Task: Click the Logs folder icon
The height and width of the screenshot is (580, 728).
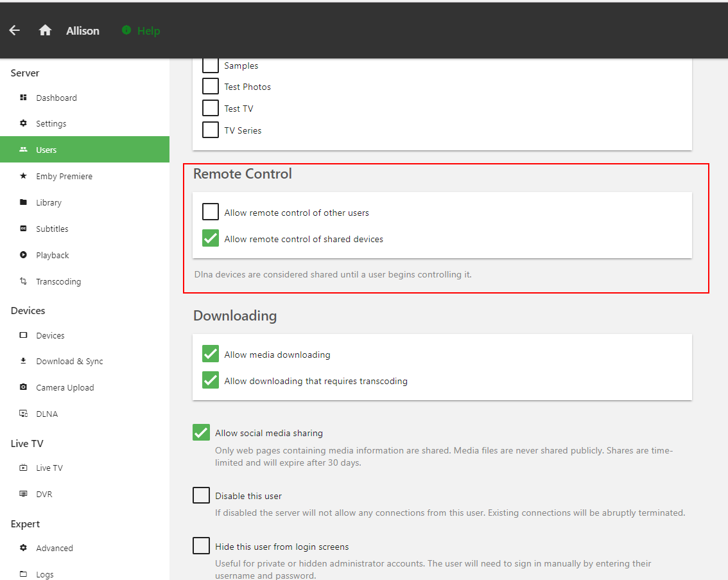Action: (23, 574)
